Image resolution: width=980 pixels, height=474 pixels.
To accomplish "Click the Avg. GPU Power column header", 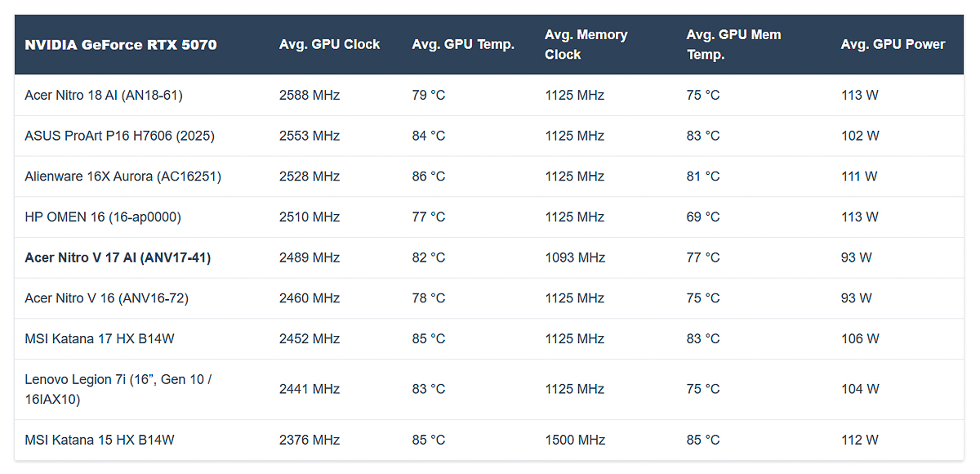I will click(893, 45).
